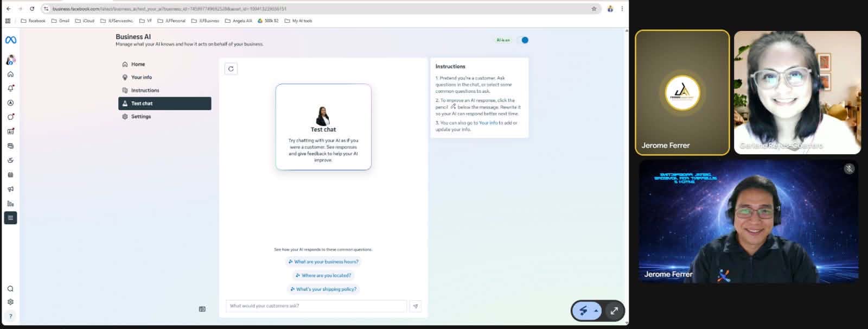Open the Ads megaphone icon in sidebar
This screenshot has height=329, width=868.
click(10, 189)
